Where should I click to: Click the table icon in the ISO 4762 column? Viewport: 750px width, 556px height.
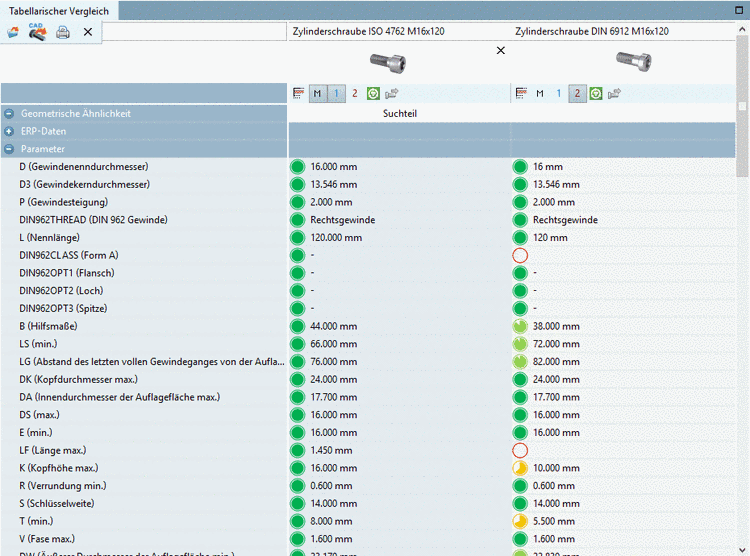pos(298,93)
